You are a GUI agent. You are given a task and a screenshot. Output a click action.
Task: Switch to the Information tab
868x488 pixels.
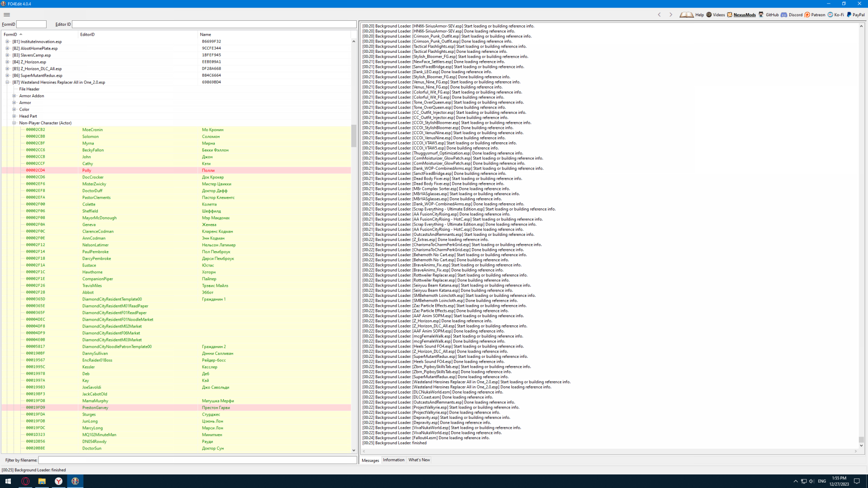393,460
